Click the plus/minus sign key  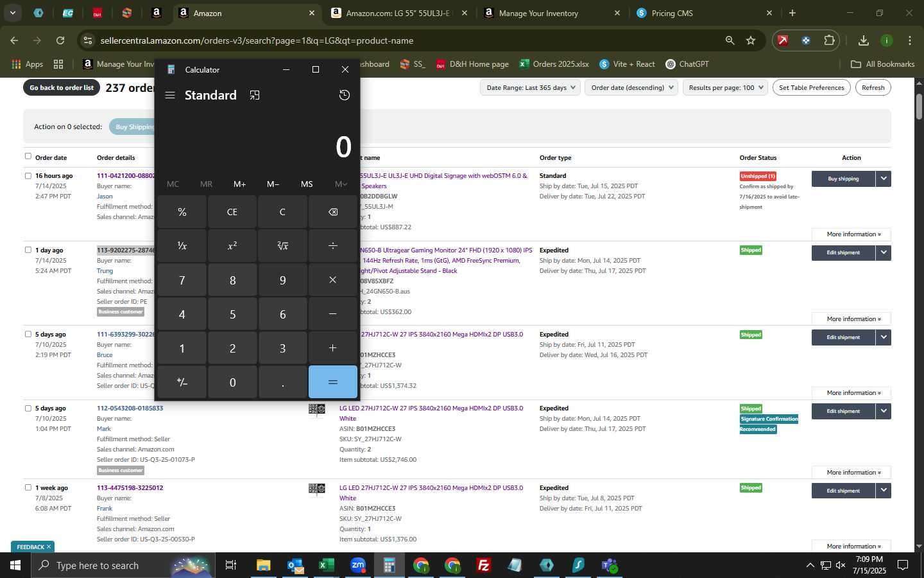click(182, 382)
